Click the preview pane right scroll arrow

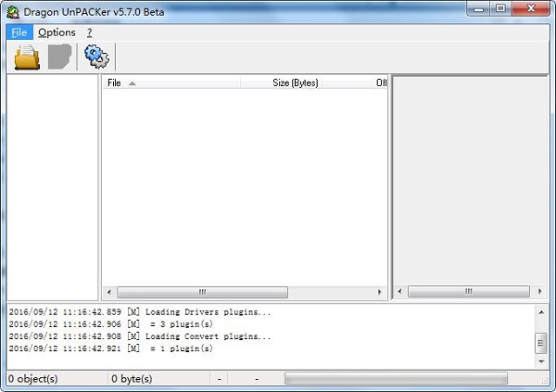539,291
